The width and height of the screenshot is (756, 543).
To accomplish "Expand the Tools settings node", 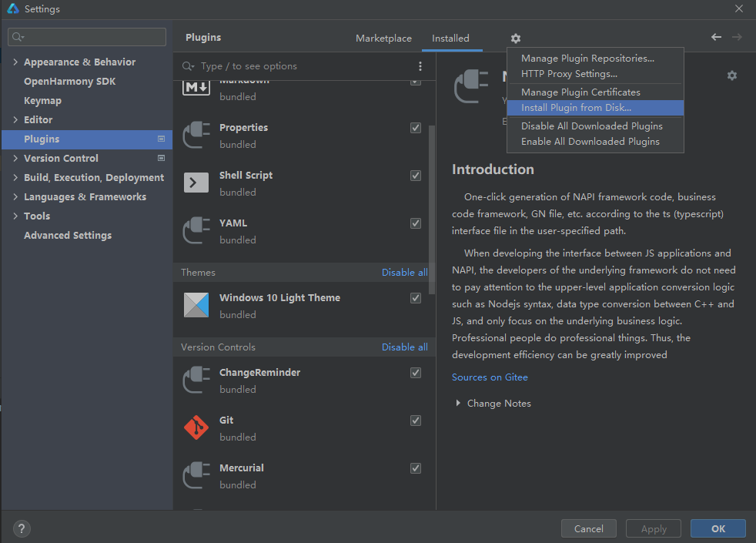I will [x=15, y=216].
